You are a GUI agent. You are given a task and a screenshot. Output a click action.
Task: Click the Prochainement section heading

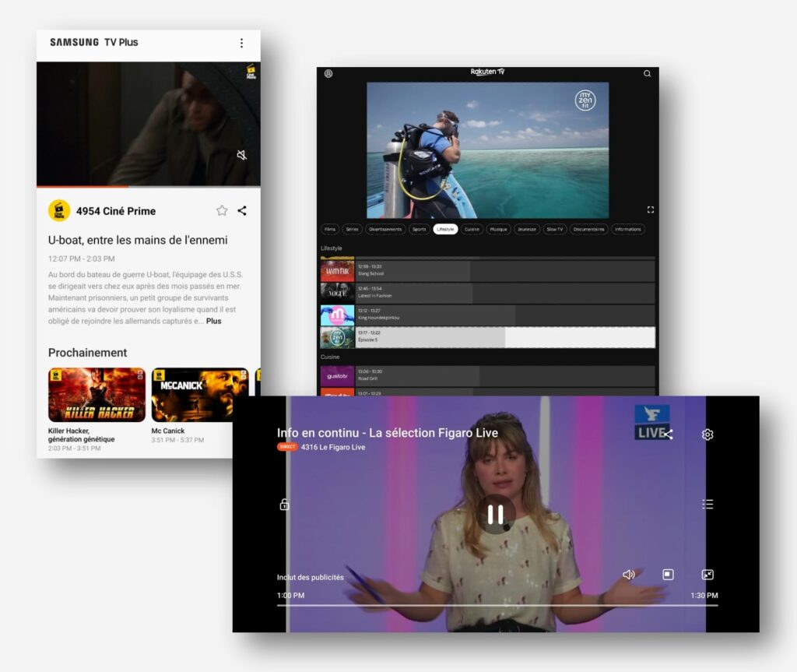pos(87,353)
